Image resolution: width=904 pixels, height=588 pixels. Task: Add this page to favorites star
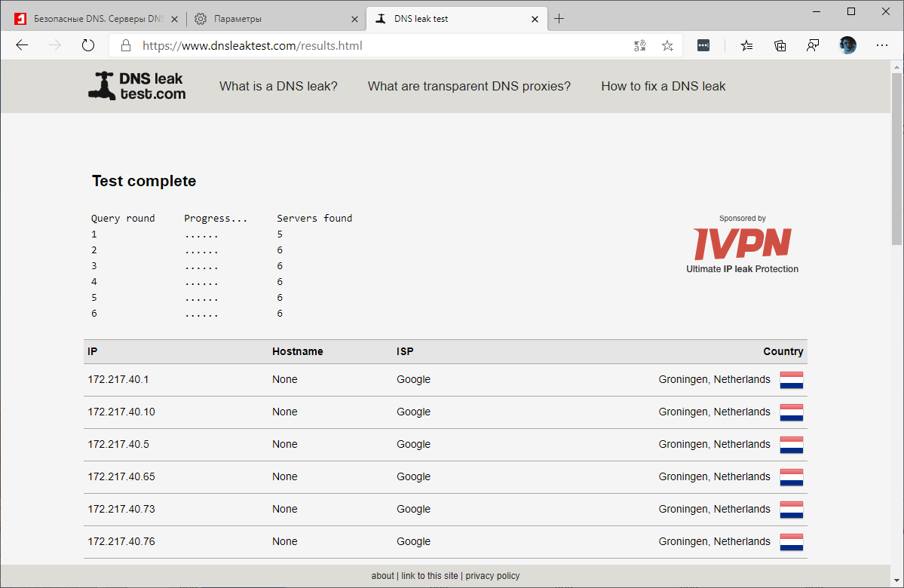(667, 45)
